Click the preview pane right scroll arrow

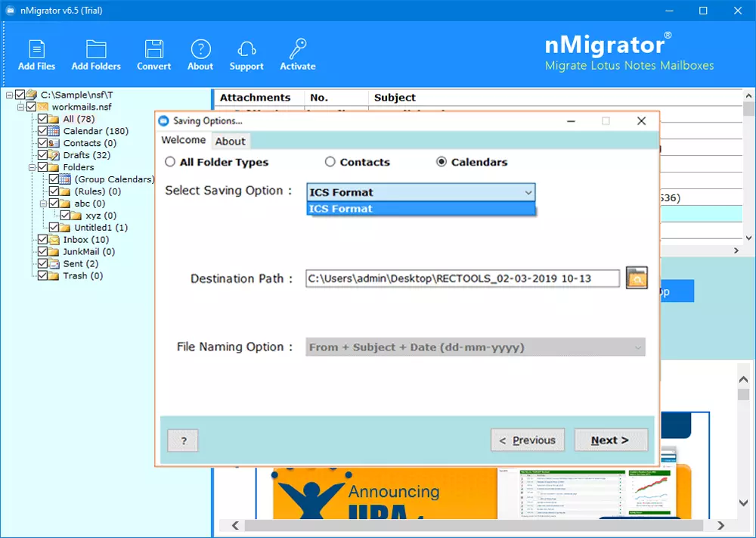click(720, 525)
